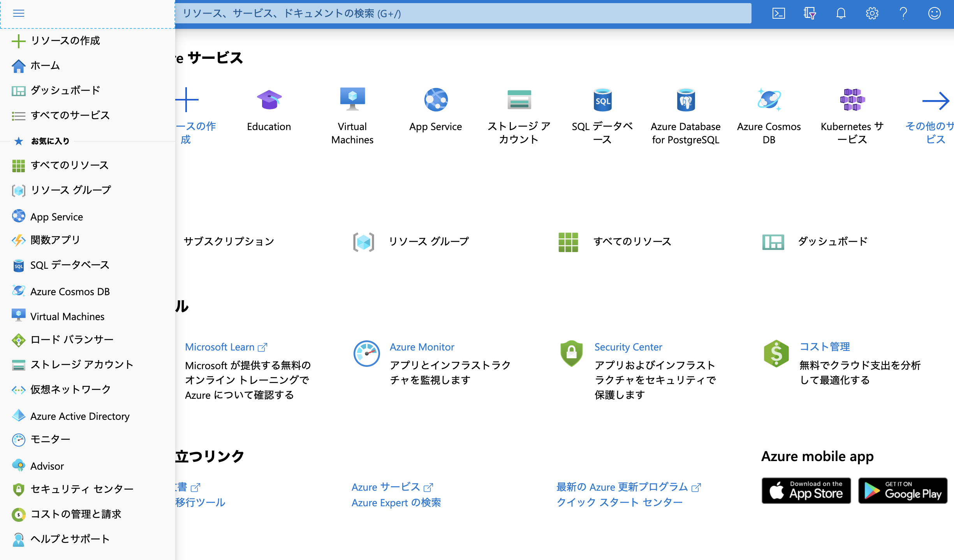This screenshot has height=560, width=954.
Task: Click クイック スタート センター link
Action: [x=620, y=502]
